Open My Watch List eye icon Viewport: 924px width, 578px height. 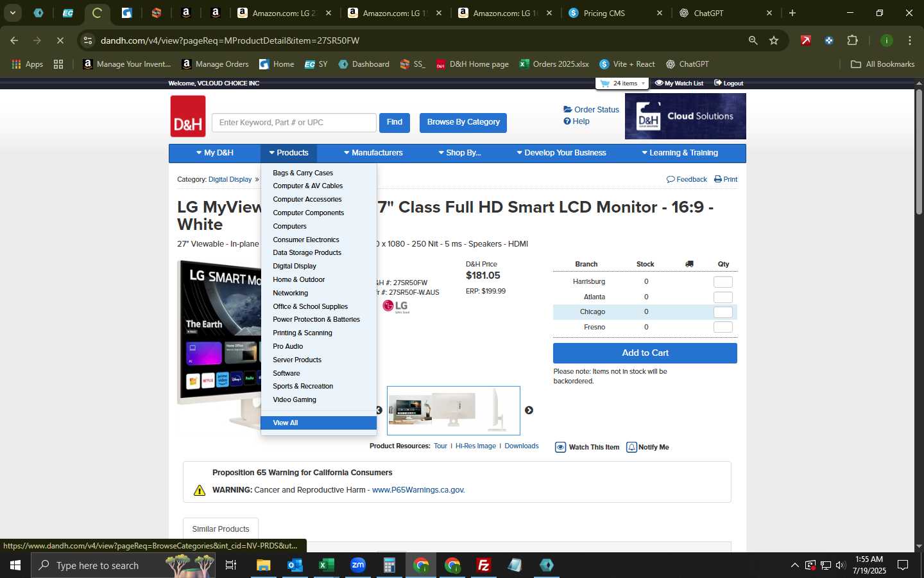tap(659, 83)
